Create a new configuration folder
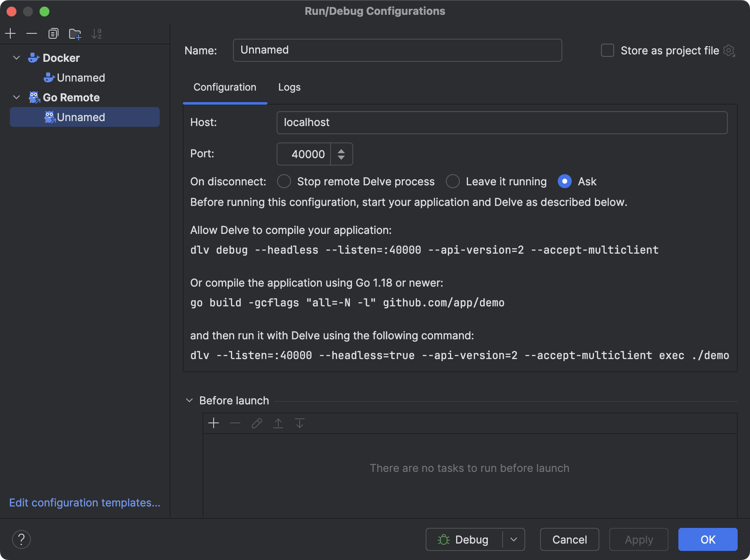Screen dimensions: 750x560 [x=75, y=33]
